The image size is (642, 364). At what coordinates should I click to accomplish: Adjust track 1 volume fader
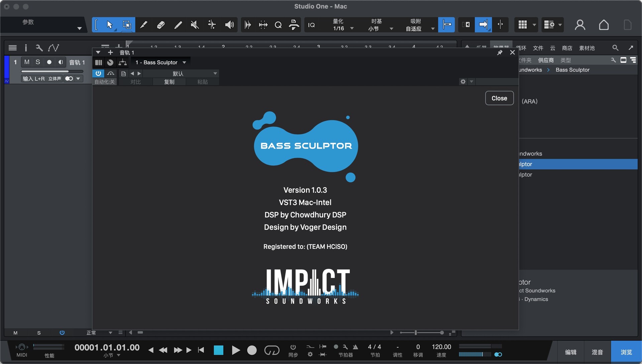point(52,71)
